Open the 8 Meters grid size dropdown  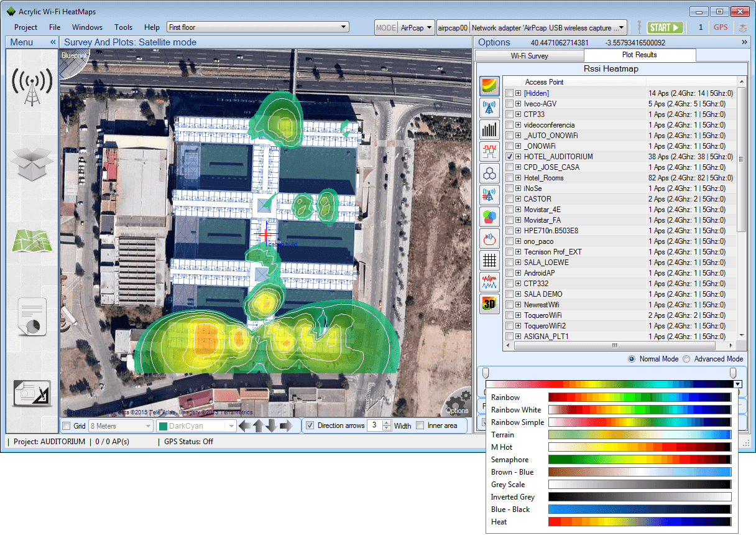(121, 426)
